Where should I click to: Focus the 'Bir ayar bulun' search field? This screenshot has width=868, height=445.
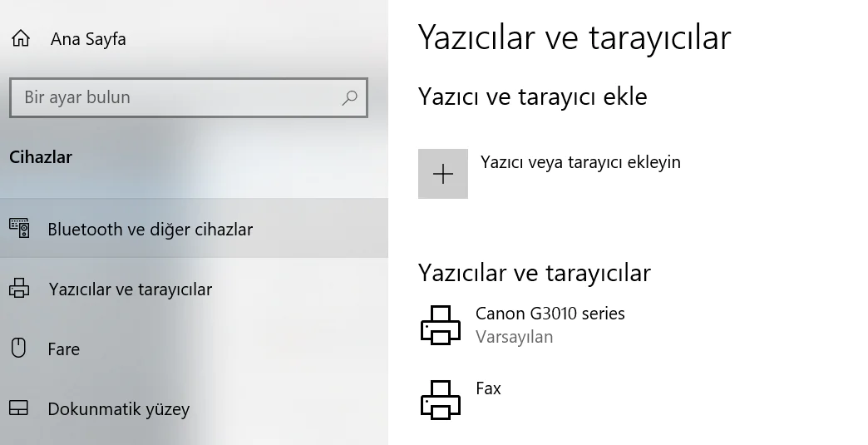click(175, 97)
